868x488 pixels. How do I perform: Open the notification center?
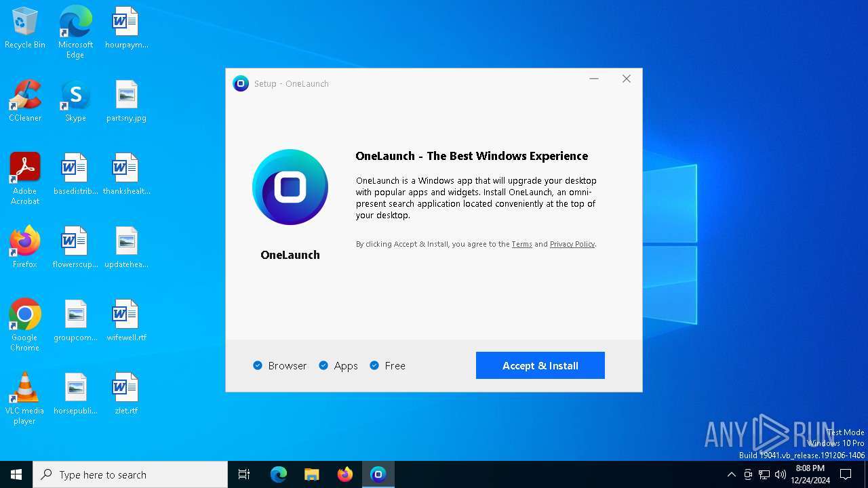[x=846, y=474]
